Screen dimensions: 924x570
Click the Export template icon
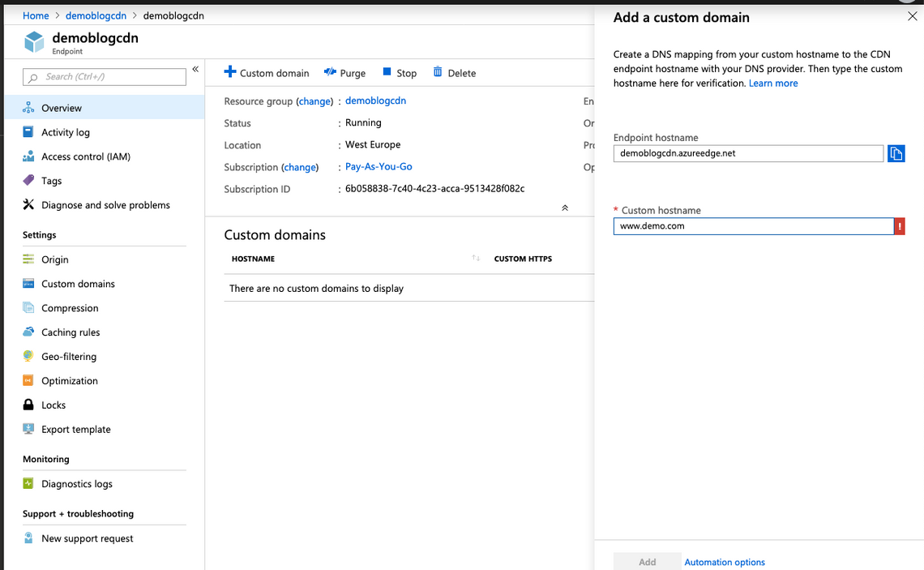tap(28, 429)
